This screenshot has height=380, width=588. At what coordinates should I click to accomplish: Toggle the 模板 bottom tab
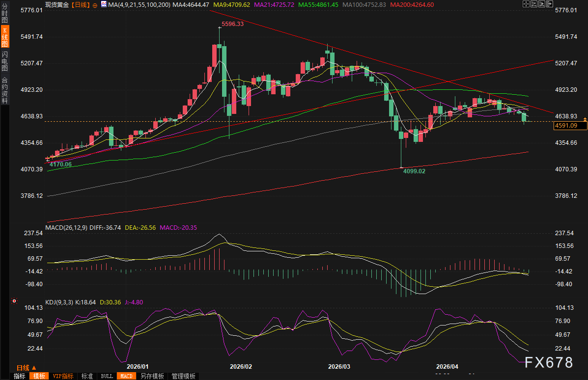point(39,376)
